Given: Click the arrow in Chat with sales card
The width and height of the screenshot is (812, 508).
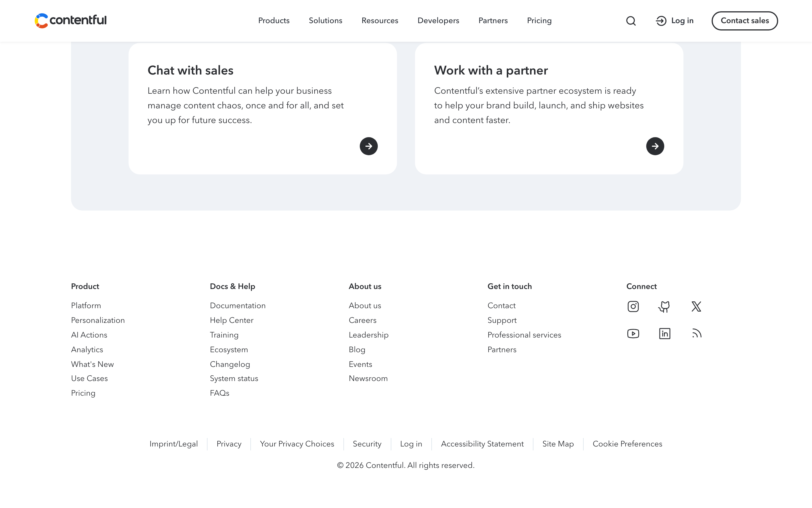Looking at the screenshot, I should click(369, 146).
